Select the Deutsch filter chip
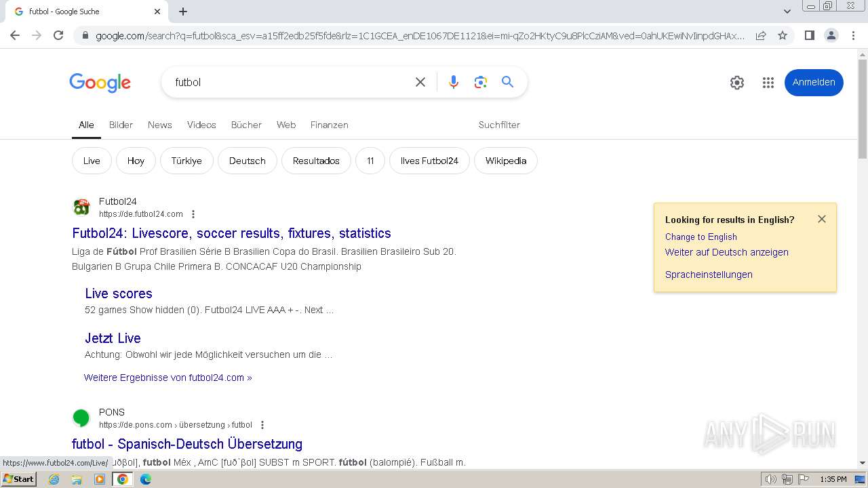The width and height of the screenshot is (868, 488). (248, 161)
